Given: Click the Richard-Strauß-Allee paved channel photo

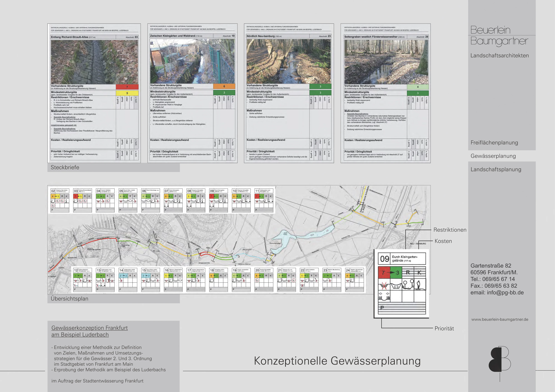Looking at the screenshot, I should tap(94, 62).
